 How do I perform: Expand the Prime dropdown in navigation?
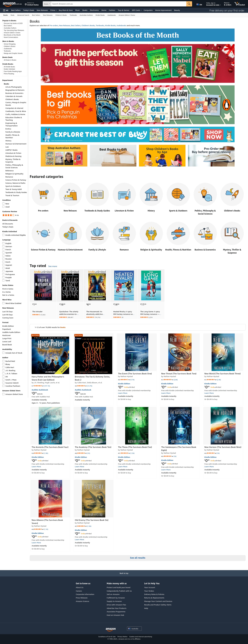click(53, 10)
